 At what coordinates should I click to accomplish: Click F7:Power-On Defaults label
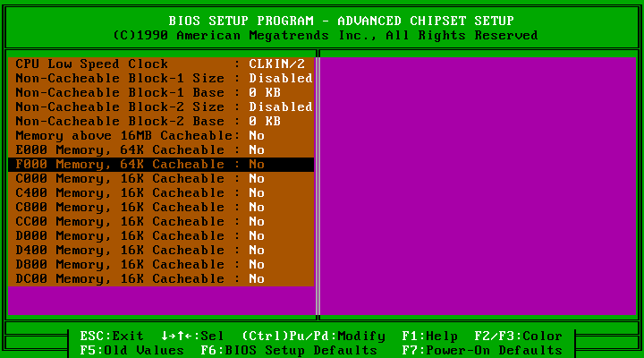tap(482, 351)
